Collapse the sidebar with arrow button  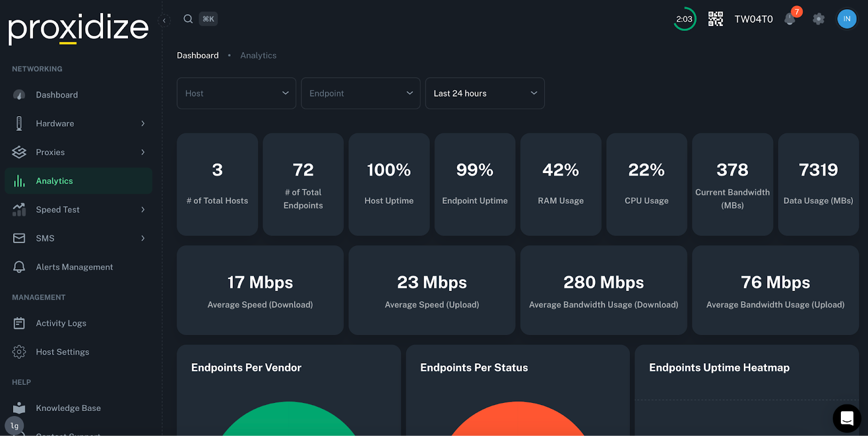(164, 21)
